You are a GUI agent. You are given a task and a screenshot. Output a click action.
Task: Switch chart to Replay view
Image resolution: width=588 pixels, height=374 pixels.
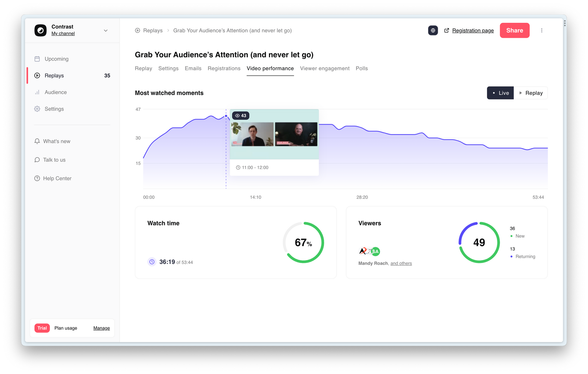click(x=531, y=93)
